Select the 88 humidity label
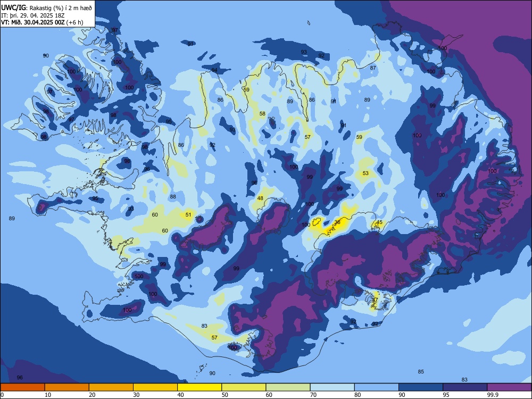This screenshot has height=399, width=532. tap(173, 196)
